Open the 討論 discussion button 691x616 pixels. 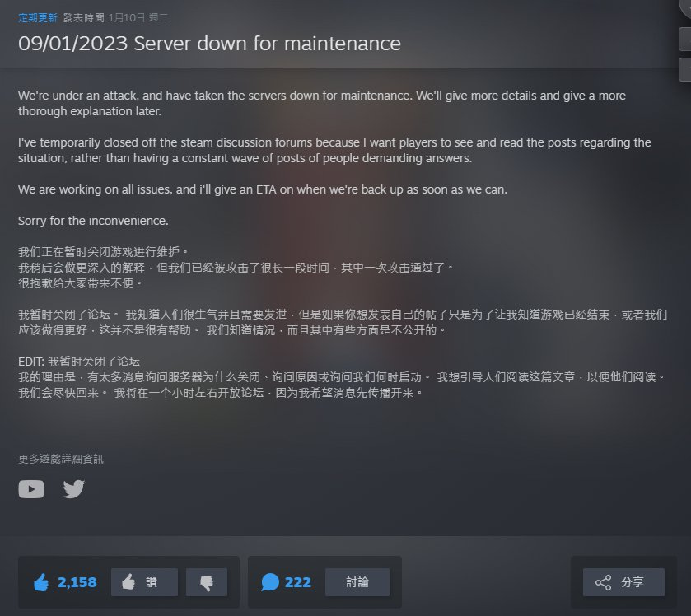tap(357, 582)
